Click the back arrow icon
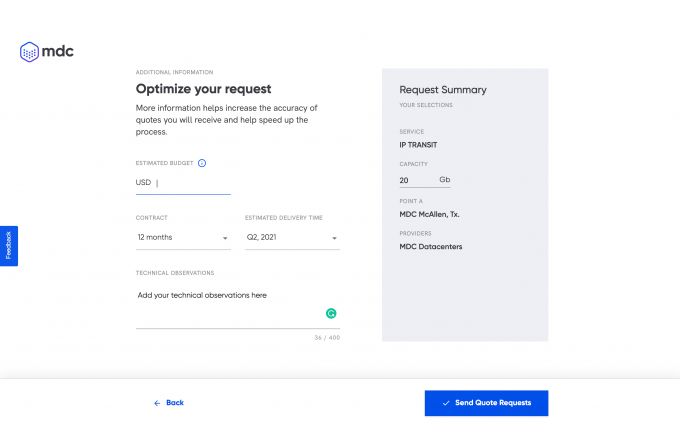Image resolution: width=680 pixels, height=428 pixels. [x=157, y=403]
